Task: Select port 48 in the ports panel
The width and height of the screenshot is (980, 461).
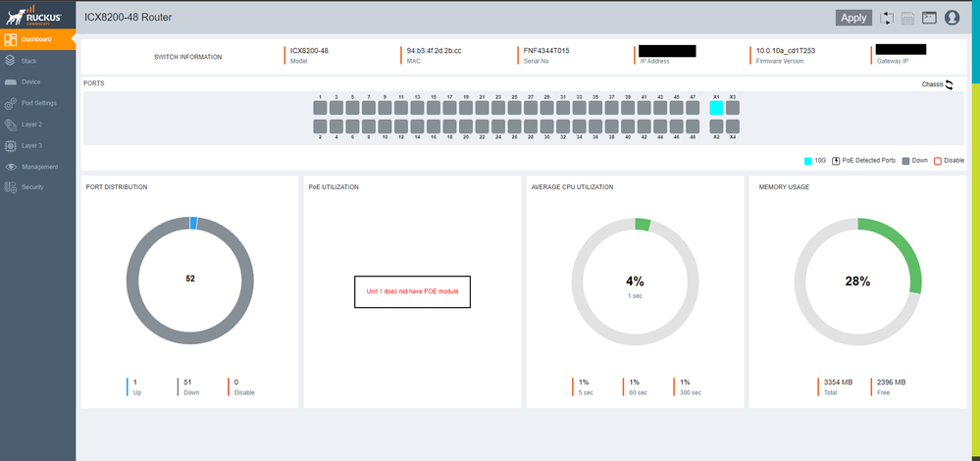Action: click(x=693, y=127)
